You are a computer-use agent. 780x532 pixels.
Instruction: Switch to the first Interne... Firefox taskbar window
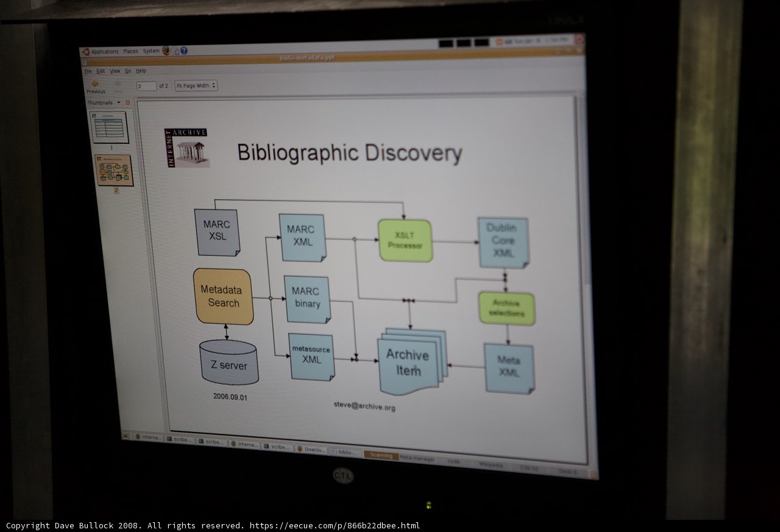(149, 438)
